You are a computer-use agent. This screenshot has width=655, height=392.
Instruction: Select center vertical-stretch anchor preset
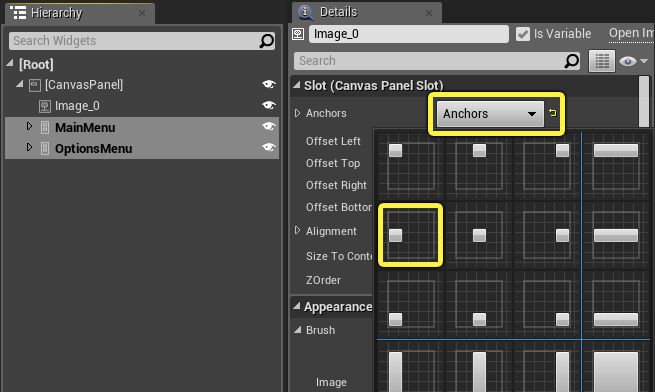(479, 367)
